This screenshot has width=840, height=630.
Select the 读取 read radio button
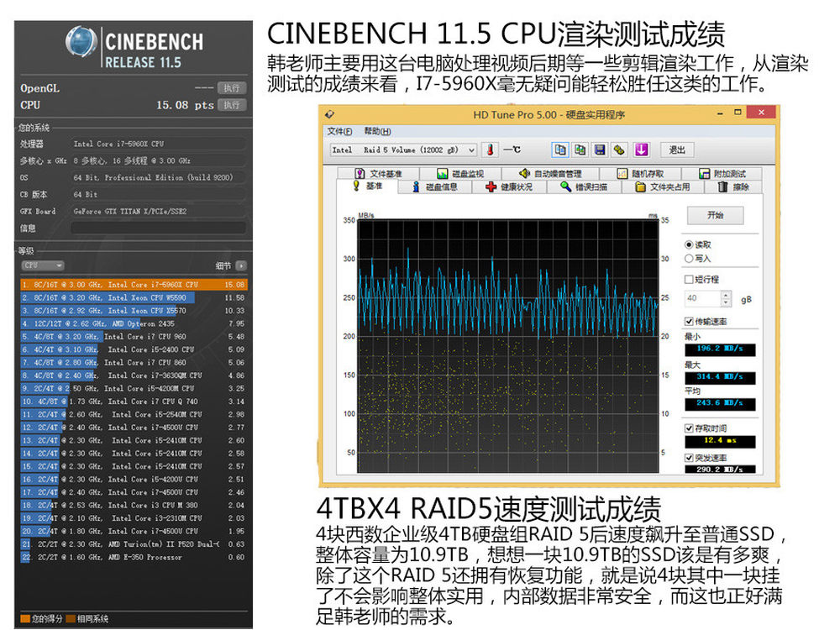click(689, 244)
